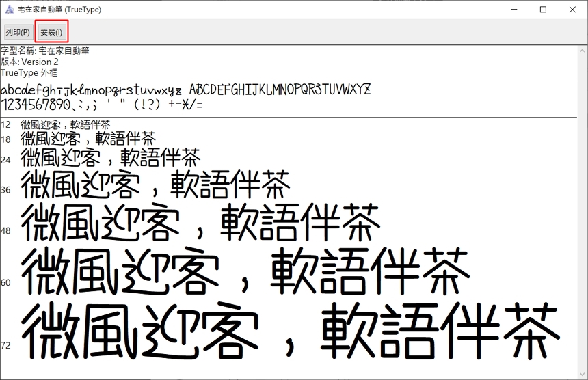Maximize the font preview window
Viewport: 588px width, 380px height.
[543, 10]
